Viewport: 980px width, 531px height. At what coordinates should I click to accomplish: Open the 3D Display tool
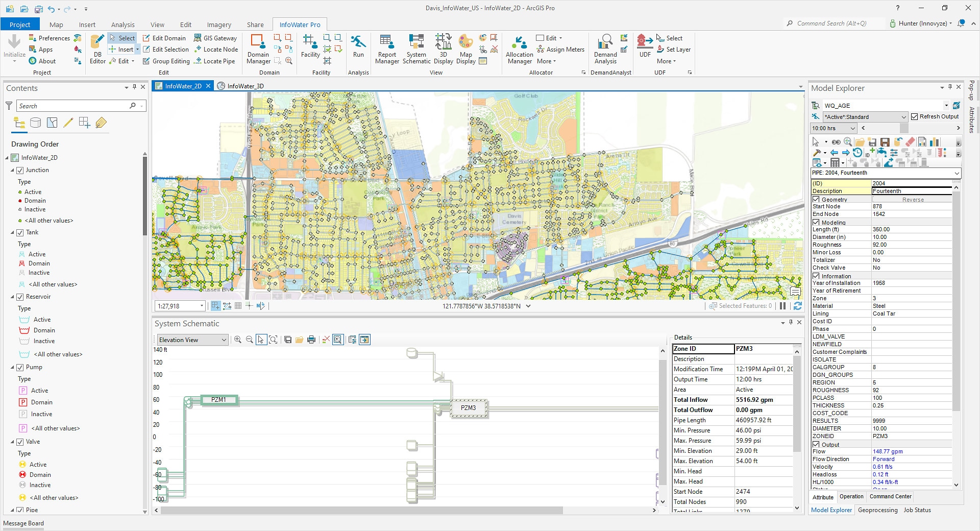click(x=443, y=50)
